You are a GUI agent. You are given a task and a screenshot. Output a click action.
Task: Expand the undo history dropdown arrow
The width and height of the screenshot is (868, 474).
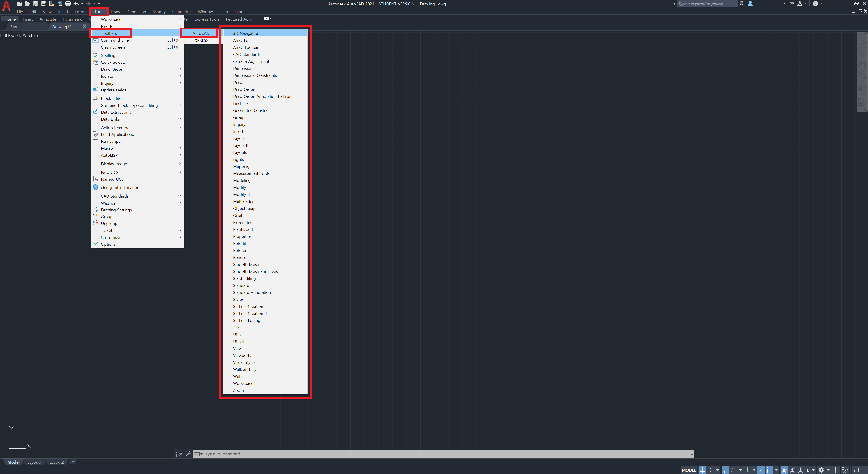click(x=82, y=4)
